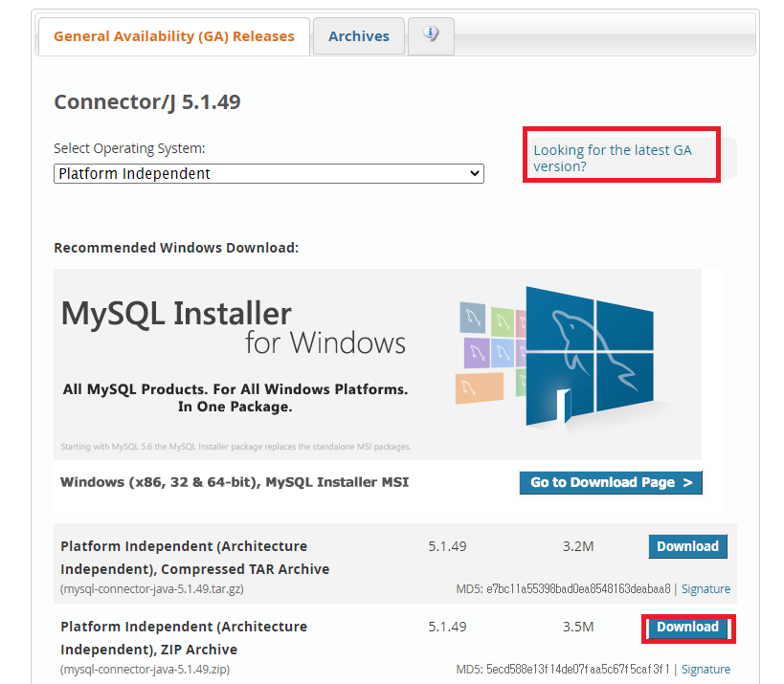Screen dimensions: 784x684
Task: Open the General Availability (GA) Releases tab
Action: (x=174, y=36)
